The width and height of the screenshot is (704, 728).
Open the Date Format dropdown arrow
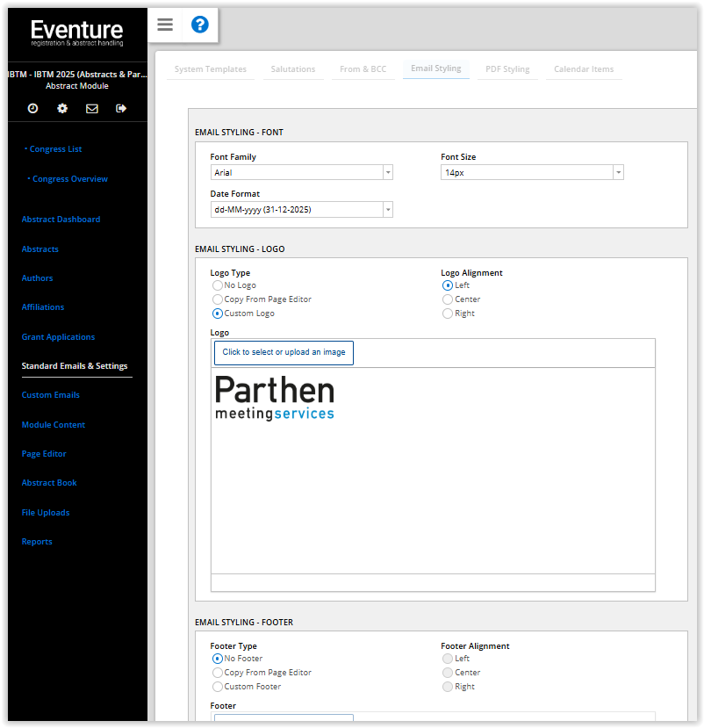388,209
